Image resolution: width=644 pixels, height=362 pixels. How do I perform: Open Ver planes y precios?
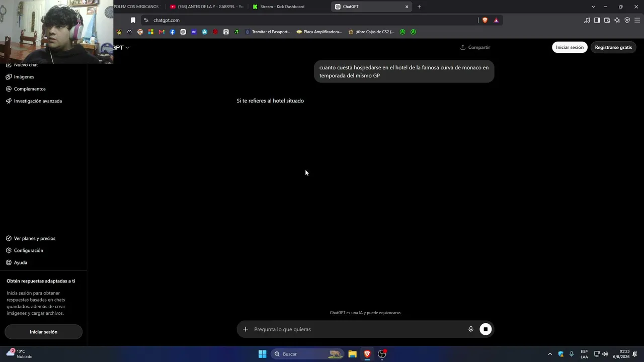tap(35, 238)
